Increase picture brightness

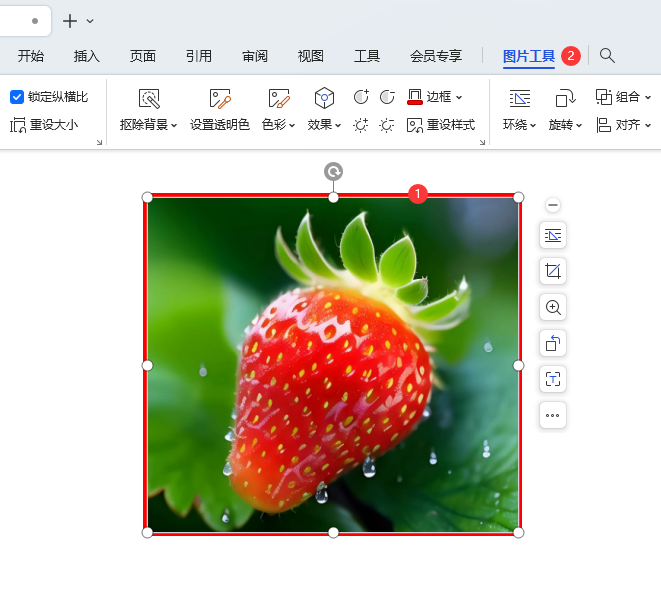[x=361, y=125]
